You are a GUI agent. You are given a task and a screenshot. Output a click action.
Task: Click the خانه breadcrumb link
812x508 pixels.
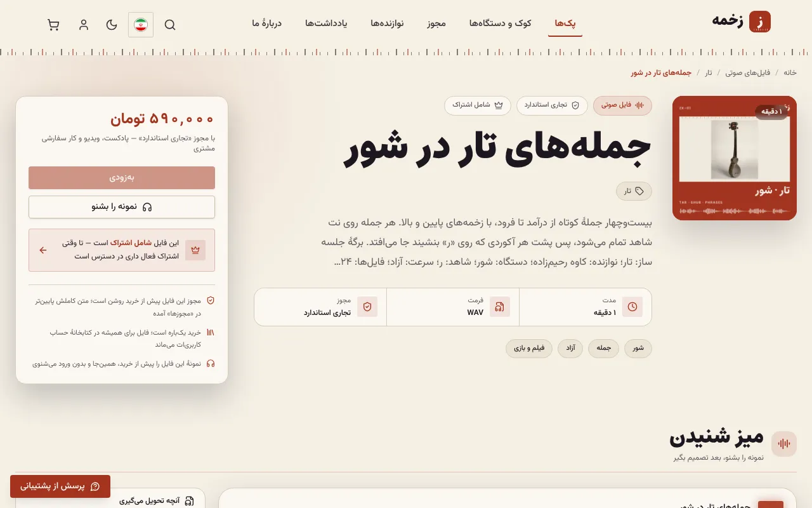[790, 73]
